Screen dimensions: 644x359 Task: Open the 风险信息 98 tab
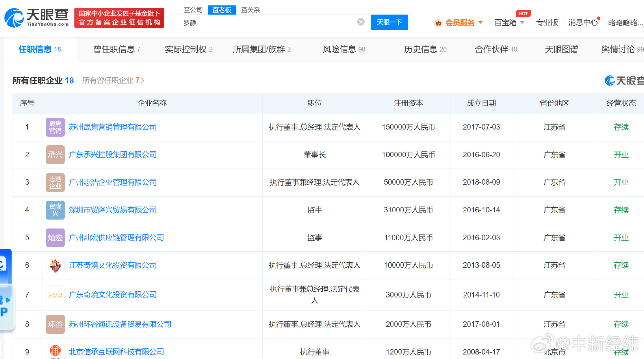[x=344, y=49]
